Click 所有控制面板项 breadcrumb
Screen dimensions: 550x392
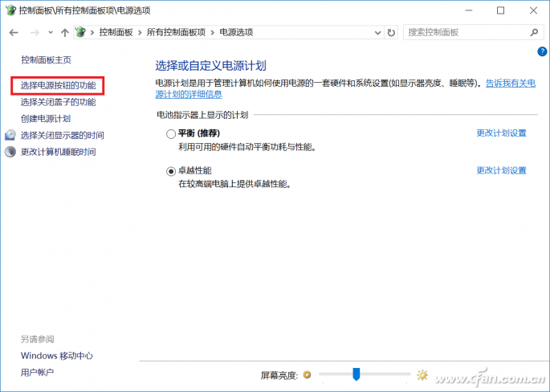pos(176,32)
